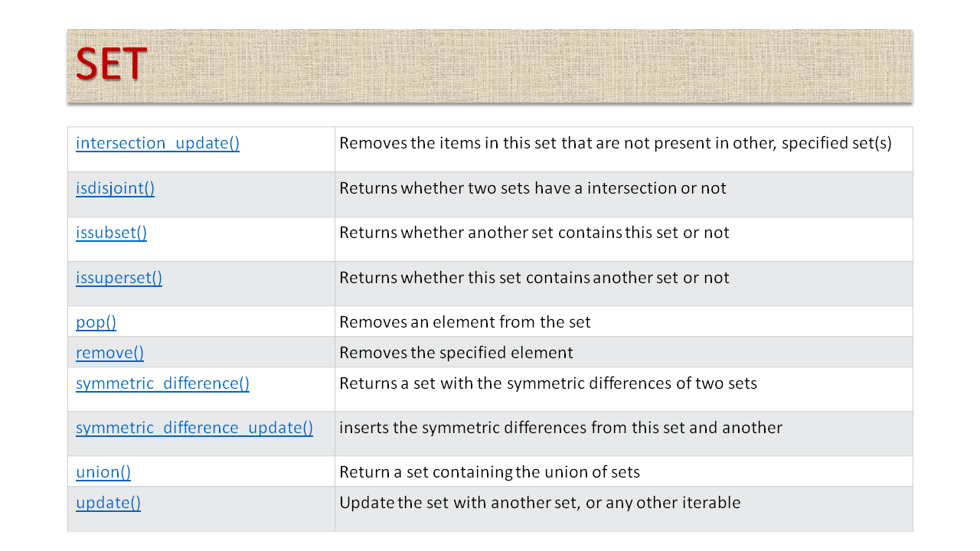Open the issubset() link

(111, 233)
